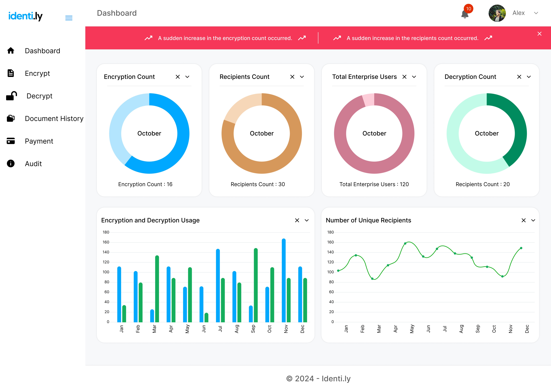Open Document History in the sidebar
Image resolution: width=551 pixels, height=392 pixels.
(x=54, y=119)
